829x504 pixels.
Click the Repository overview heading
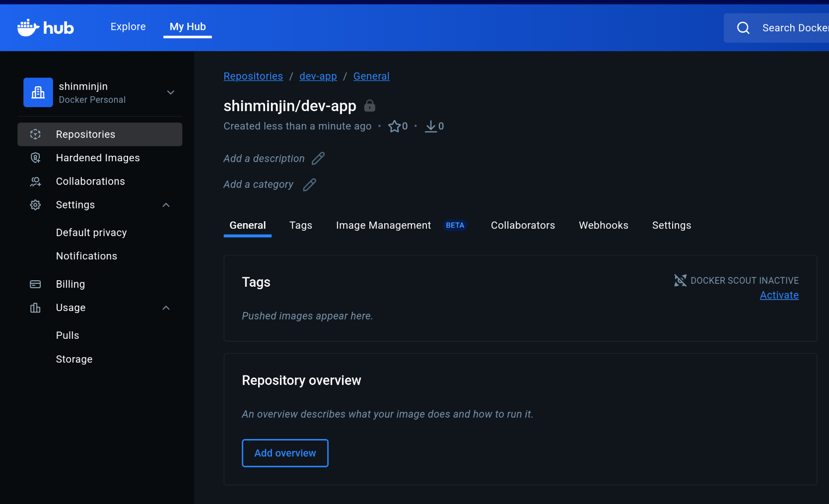point(301,380)
